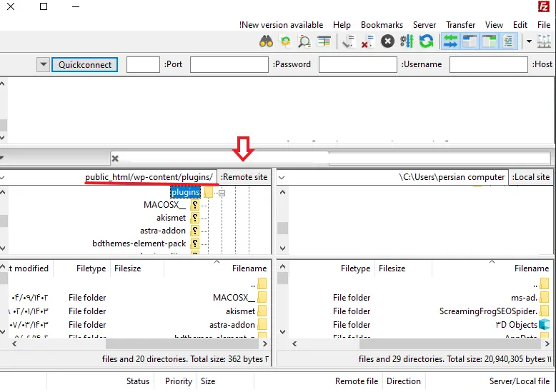Viewport: 556px width, 392px height.
Task: Open the Transfer menu
Action: [460, 25]
